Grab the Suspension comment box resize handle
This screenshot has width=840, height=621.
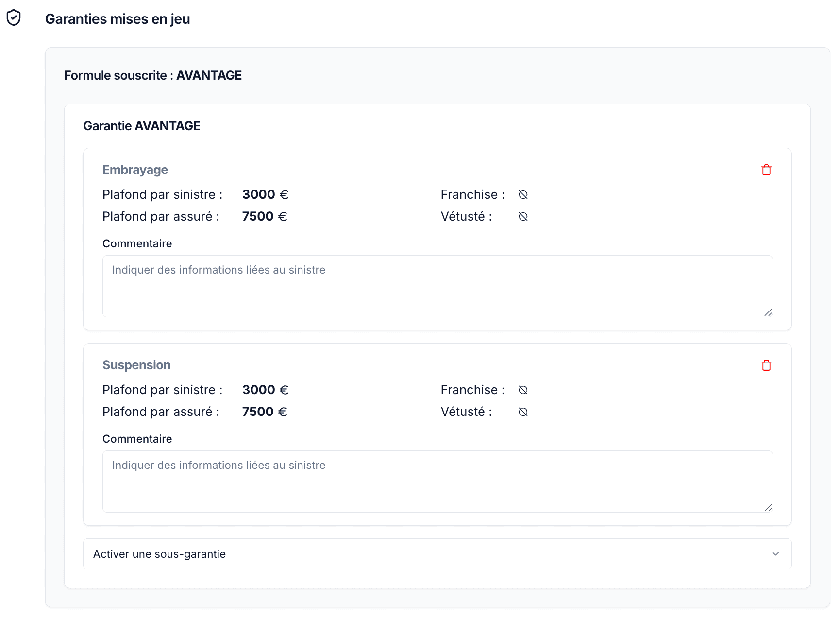point(768,508)
